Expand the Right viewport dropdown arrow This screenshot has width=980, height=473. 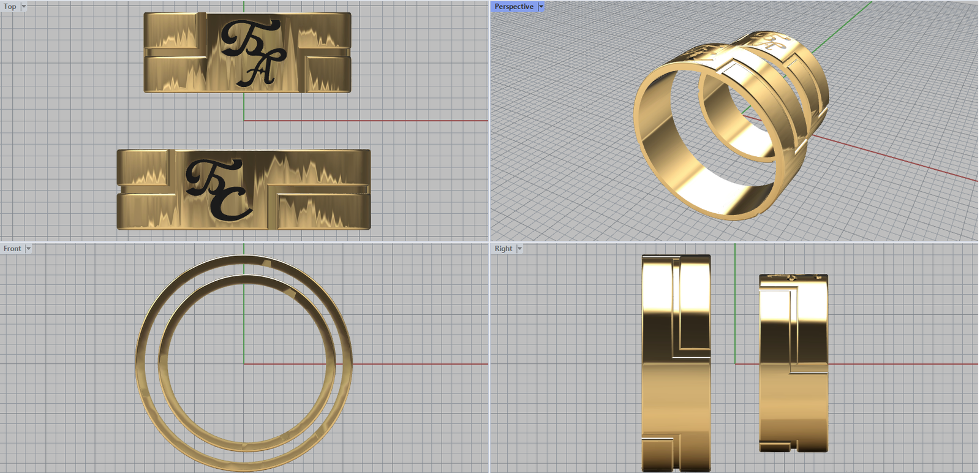click(x=519, y=249)
